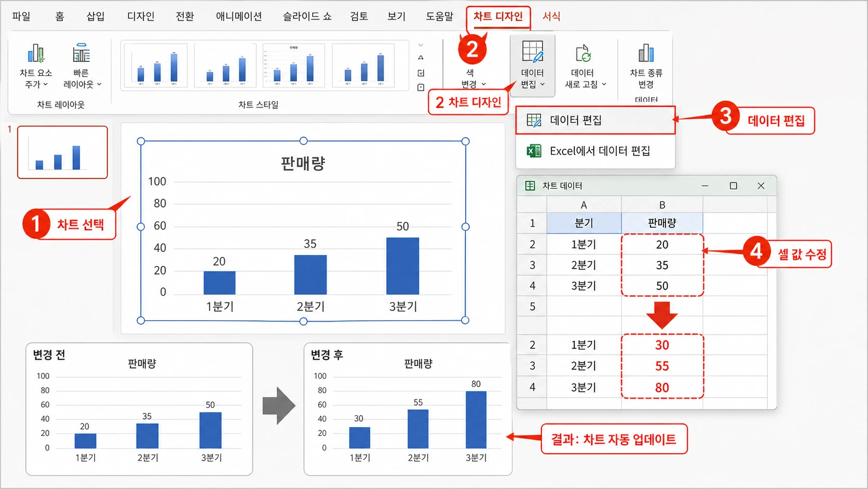This screenshot has height=489, width=868.
Task: Open the 도움말 tab
Action: pyautogui.click(x=439, y=16)
